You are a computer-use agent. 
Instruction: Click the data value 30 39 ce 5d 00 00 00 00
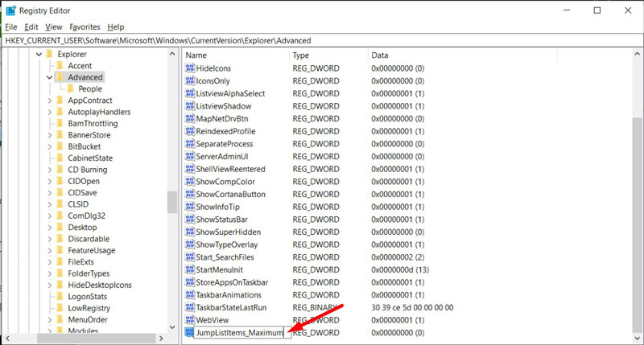point(412,308)
